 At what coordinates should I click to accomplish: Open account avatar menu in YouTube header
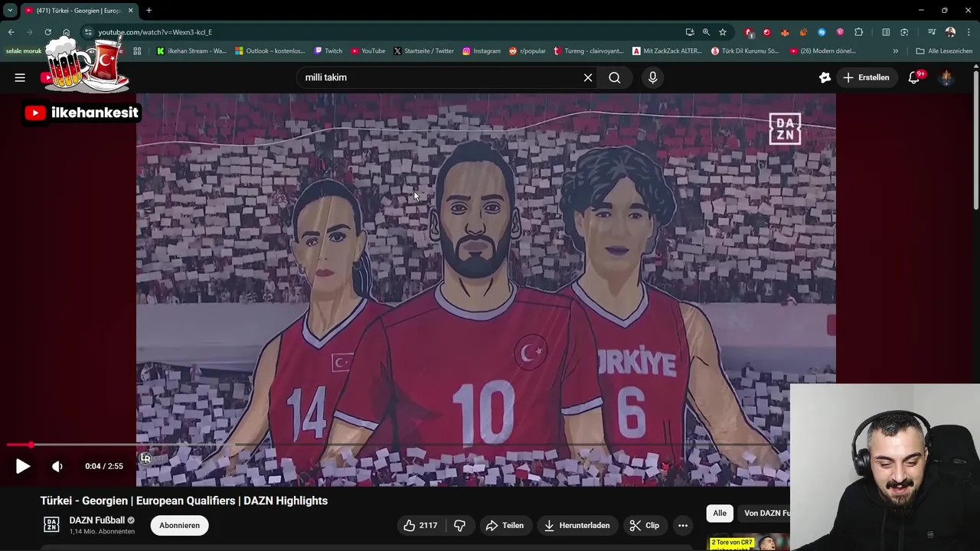[946, 77]
